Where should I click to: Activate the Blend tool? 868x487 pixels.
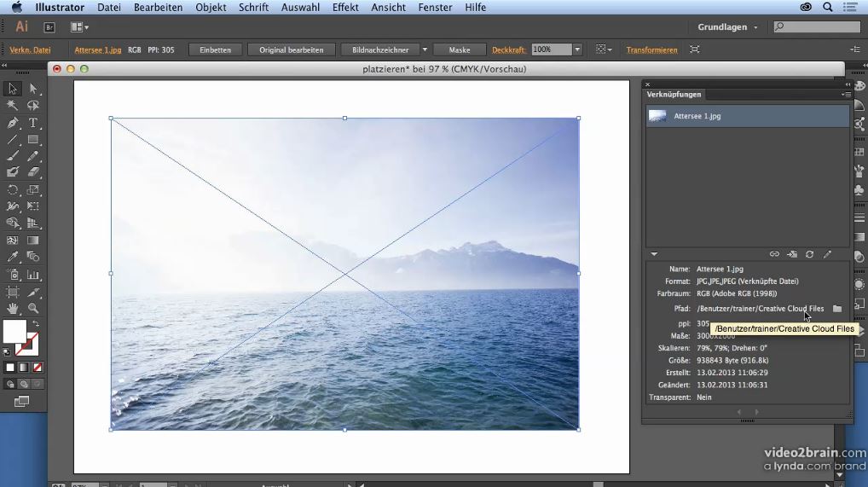pos(33,257)
